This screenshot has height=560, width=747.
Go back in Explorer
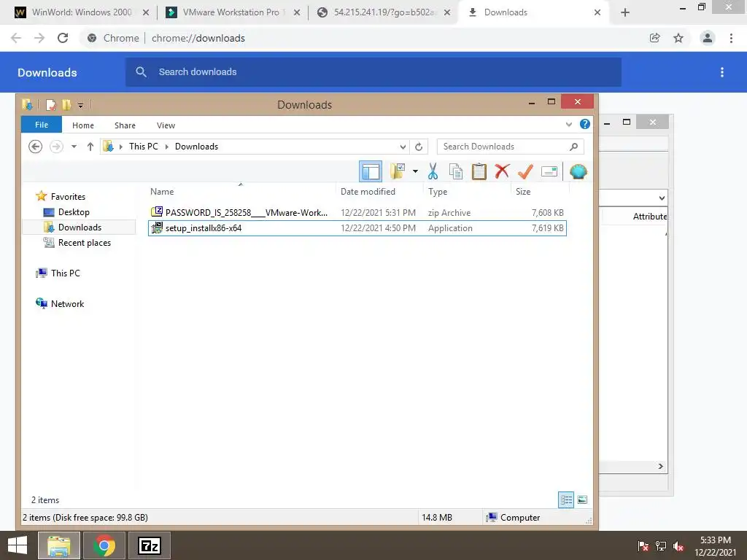(35, 147)
